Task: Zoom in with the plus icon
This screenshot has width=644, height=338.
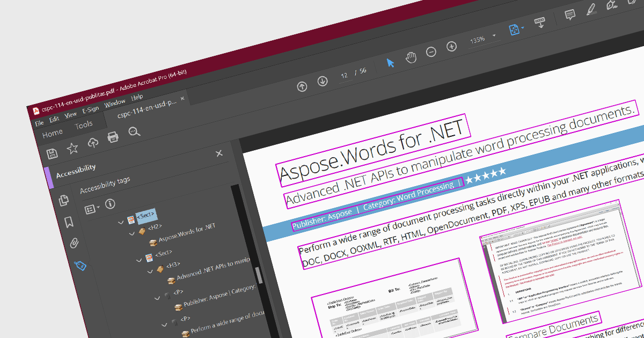Action: click(x=452, y=47)
